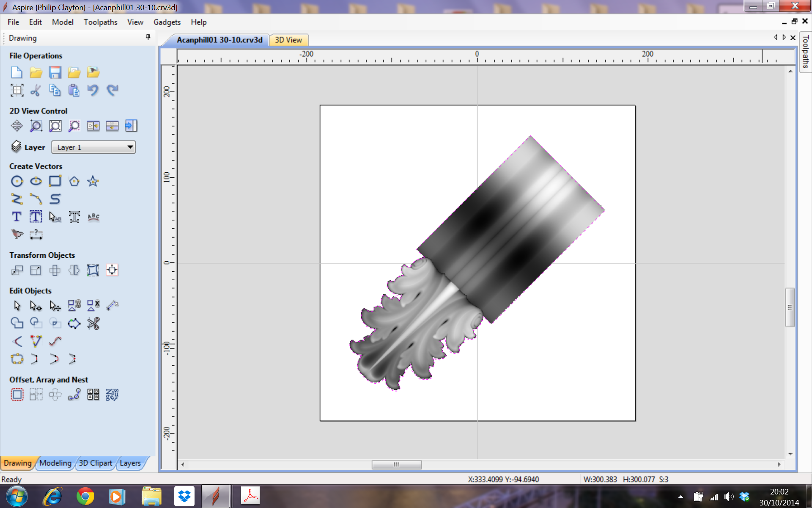
Task: Switch to the 3D View tab
Action: pyautogui.click(x=288, y=40)
